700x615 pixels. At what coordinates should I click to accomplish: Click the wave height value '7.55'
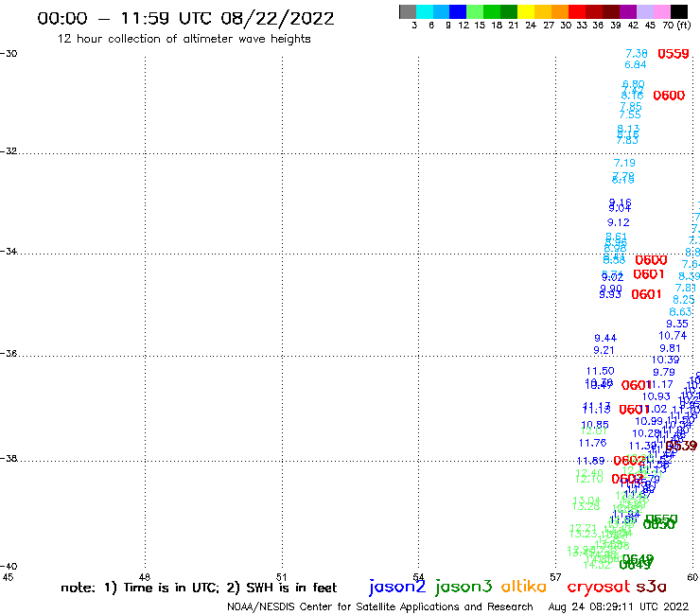pos(630,114)
